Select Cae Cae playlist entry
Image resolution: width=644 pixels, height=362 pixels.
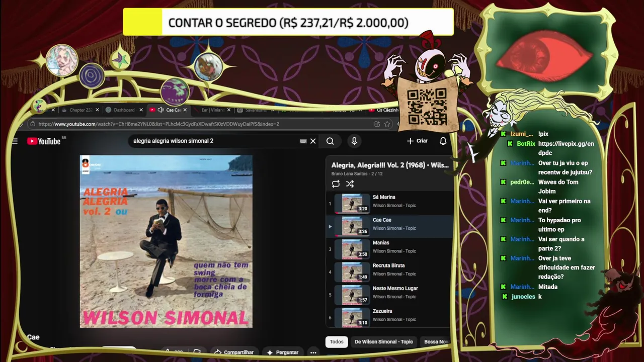[389, 226]
